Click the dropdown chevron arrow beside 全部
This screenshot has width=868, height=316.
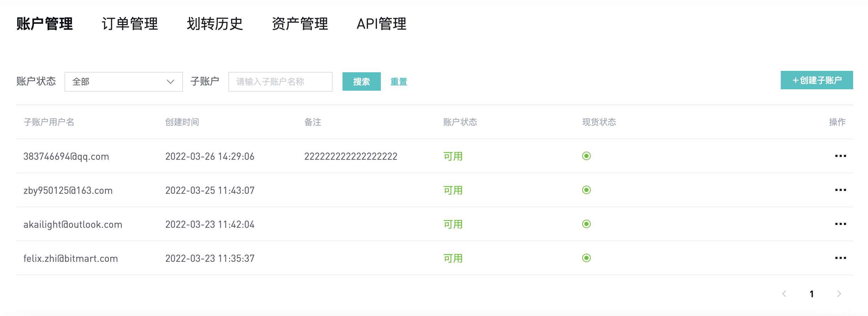click(171, 82)
